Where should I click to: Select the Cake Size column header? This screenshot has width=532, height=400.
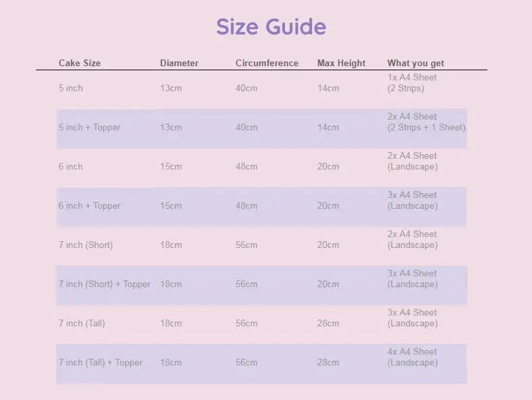pyautogui.click(x=80, y=64)
